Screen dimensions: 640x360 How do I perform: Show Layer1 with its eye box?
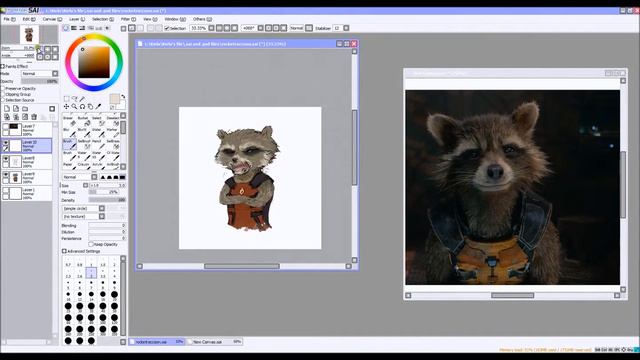click(x=5, y=190)
